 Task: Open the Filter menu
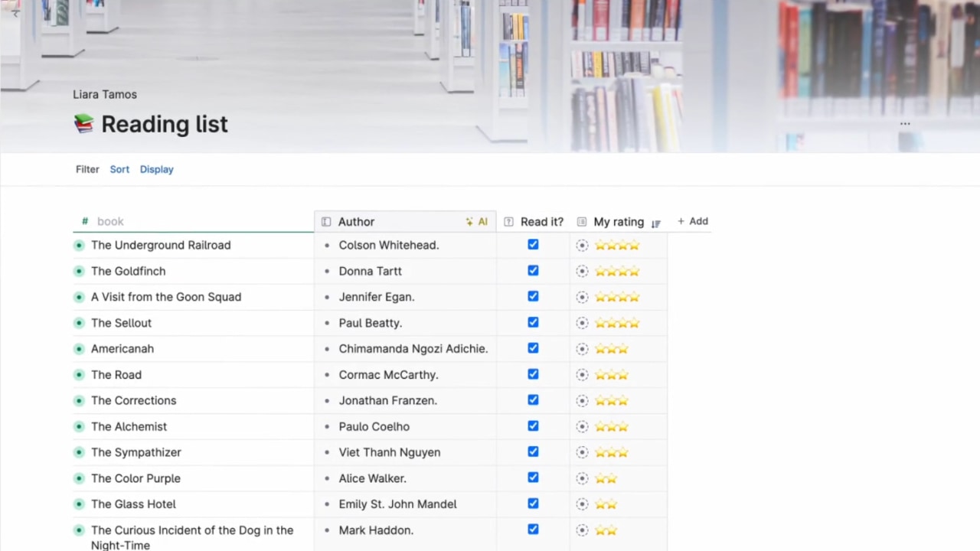(x=87, y=169)
